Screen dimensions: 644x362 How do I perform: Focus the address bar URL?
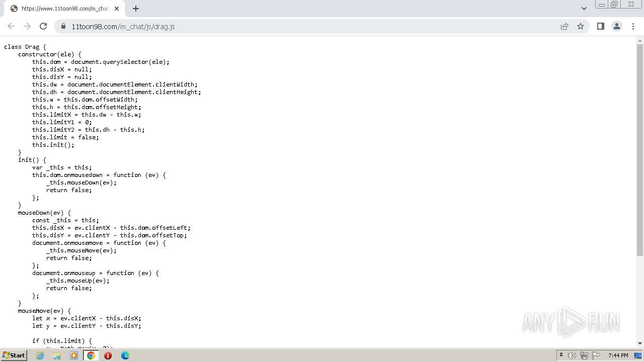click(123, 26)
